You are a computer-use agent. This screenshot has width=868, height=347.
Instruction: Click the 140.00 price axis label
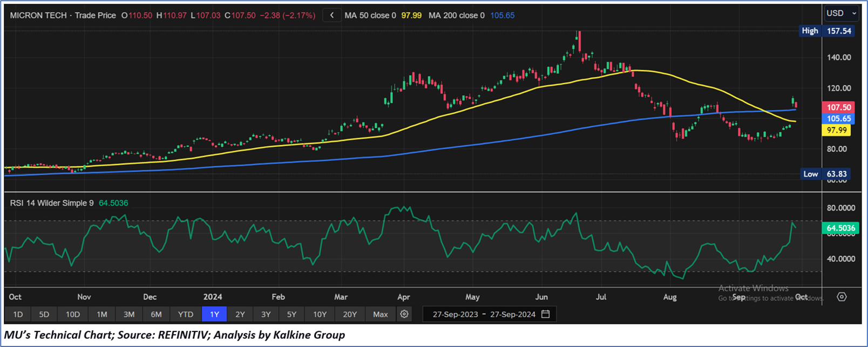(x=839, y=57)
